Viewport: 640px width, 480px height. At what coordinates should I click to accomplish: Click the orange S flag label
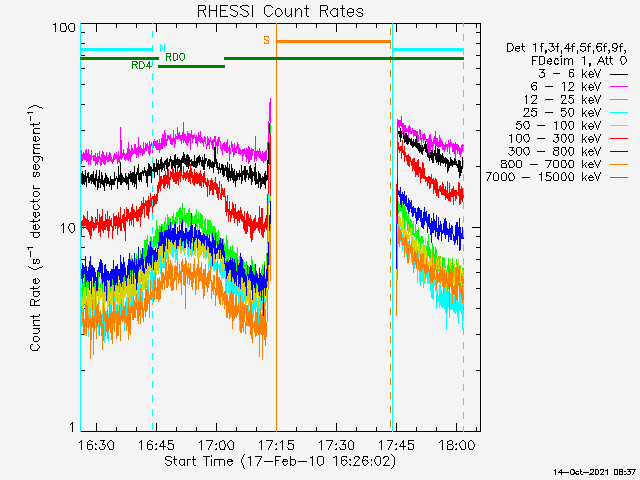(266, 40)
